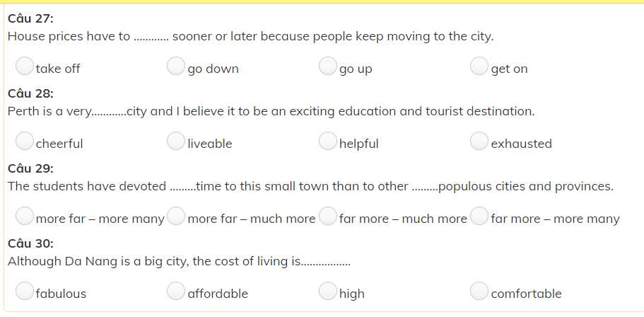Pick 'far more – much more' option
The width and height of the screenshot is (644, 317).
(x=328, y=217)
